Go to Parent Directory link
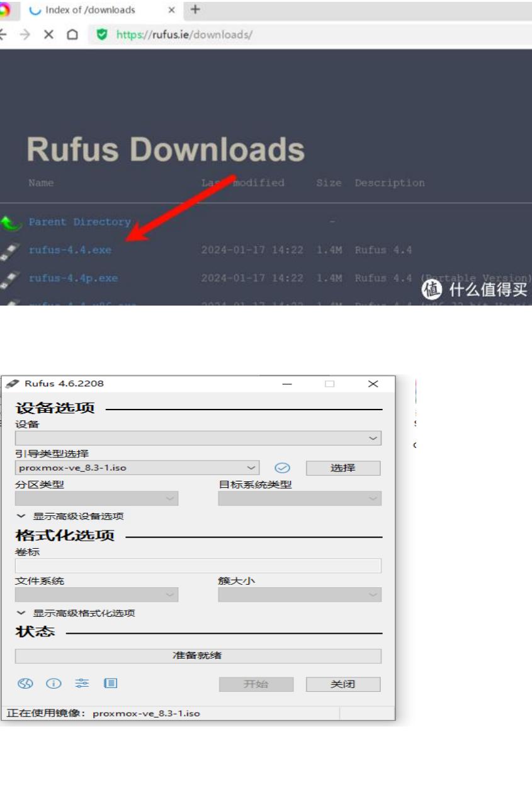The width and height of the screenshot is (532, 804). (80, 222)
